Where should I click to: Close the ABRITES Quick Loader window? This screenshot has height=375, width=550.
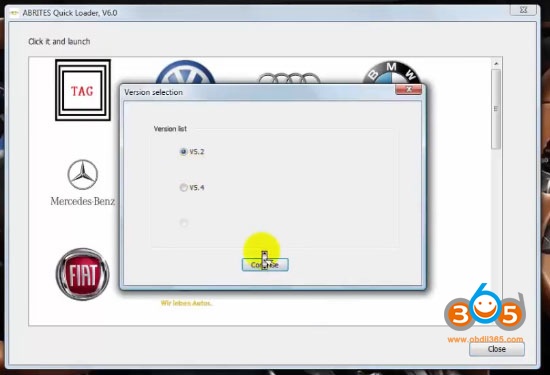[523, 10]
